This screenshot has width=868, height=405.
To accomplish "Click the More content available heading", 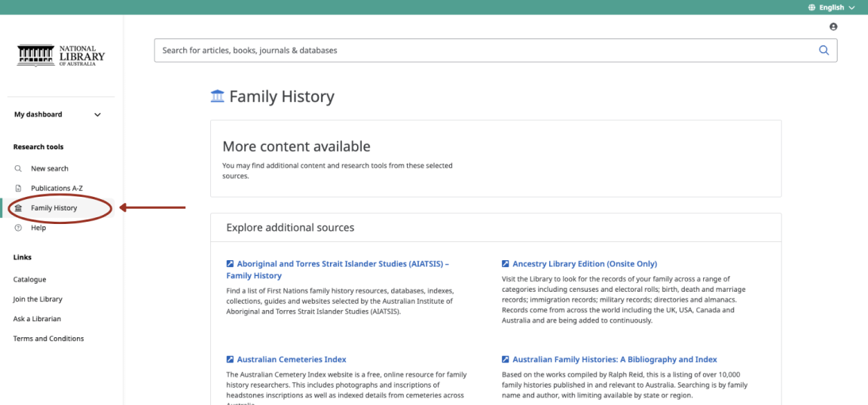I will point(296,147).
